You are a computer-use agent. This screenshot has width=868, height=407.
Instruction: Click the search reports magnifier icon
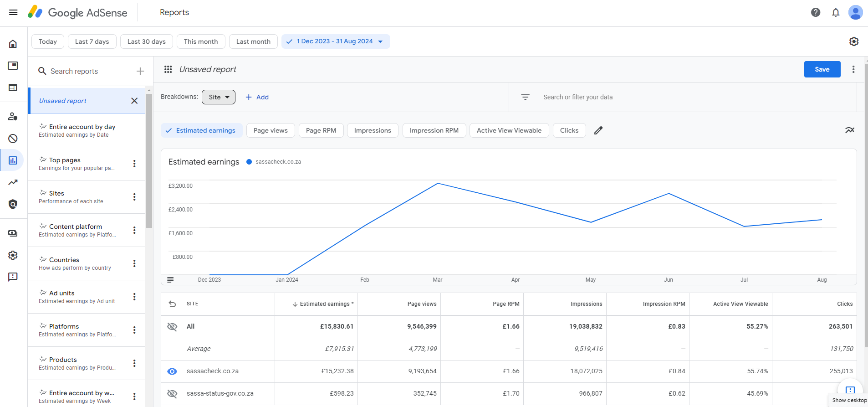click(x=42, y=71)
